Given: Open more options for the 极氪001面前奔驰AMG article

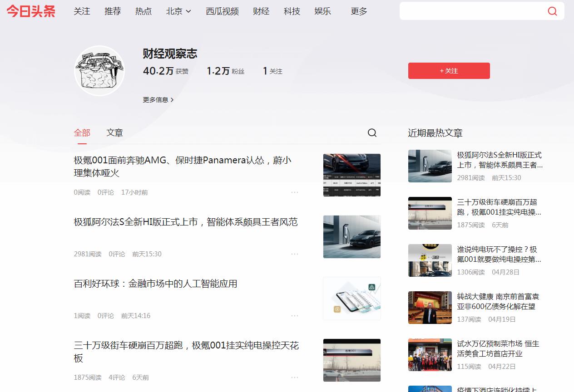Looking at the screenshot, I should pos(295,192).
